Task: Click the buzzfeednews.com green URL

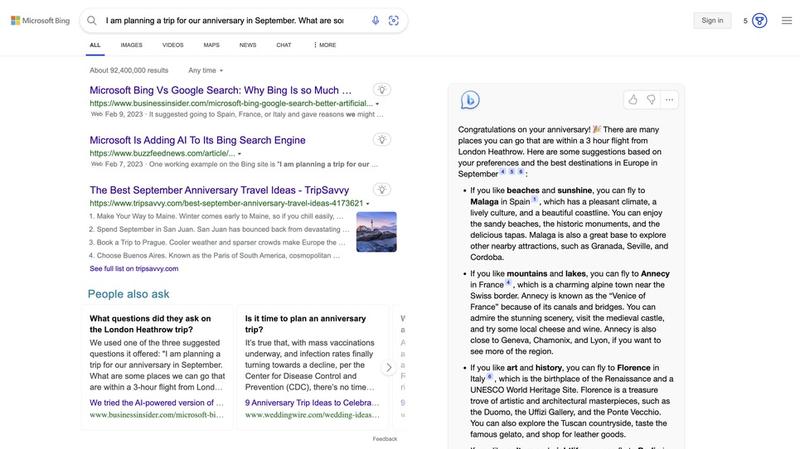Action: click(162, 153)
